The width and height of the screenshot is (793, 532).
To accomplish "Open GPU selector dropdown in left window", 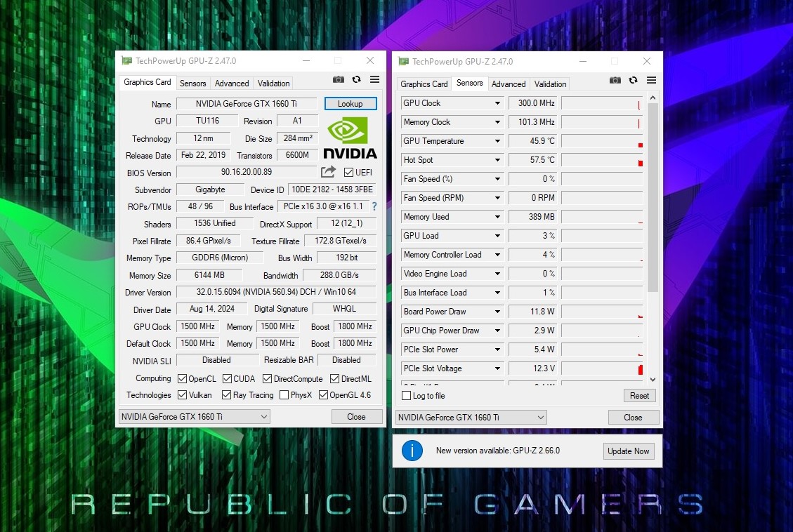I will (x=194, y=416).
